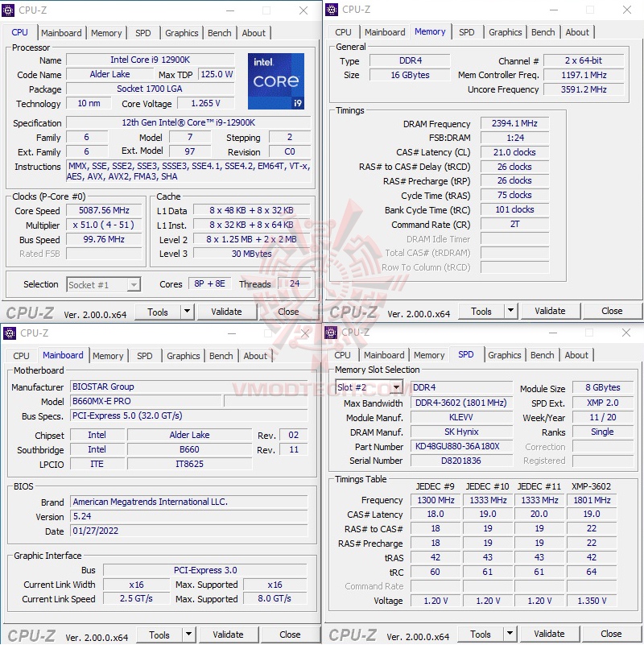Click the LPCIO model value IT8625
The width and height of the screenshot is (644, 649).
(x=189, y=464)
